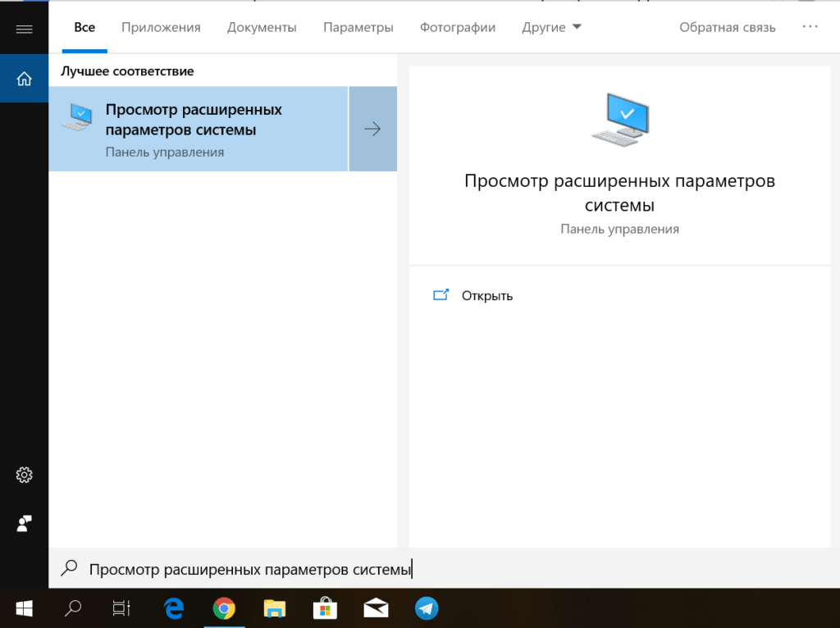Open Task View on the taskbar
This screenshot has width=840, height=628.
click(x=121, y=608)
